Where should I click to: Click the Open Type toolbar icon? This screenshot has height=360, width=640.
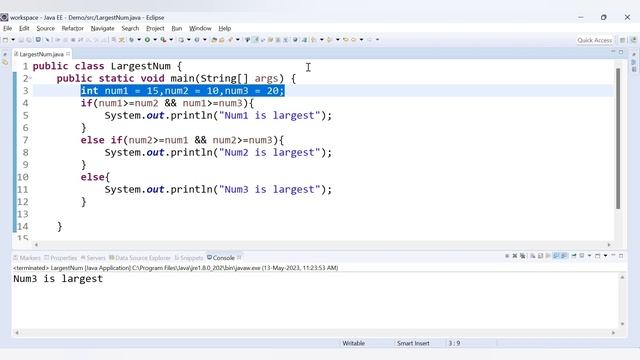[x=214, y=40]
